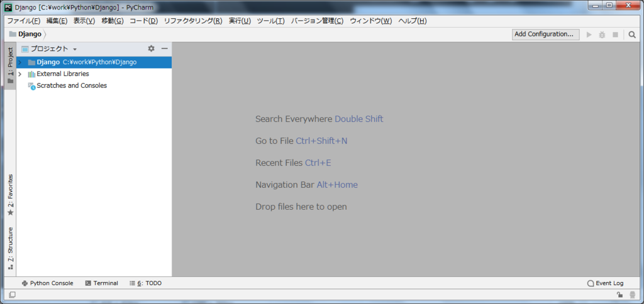Click the Scratches and Consoles icon
Viewport: 644px width, 304px height.
coord(31,86)
